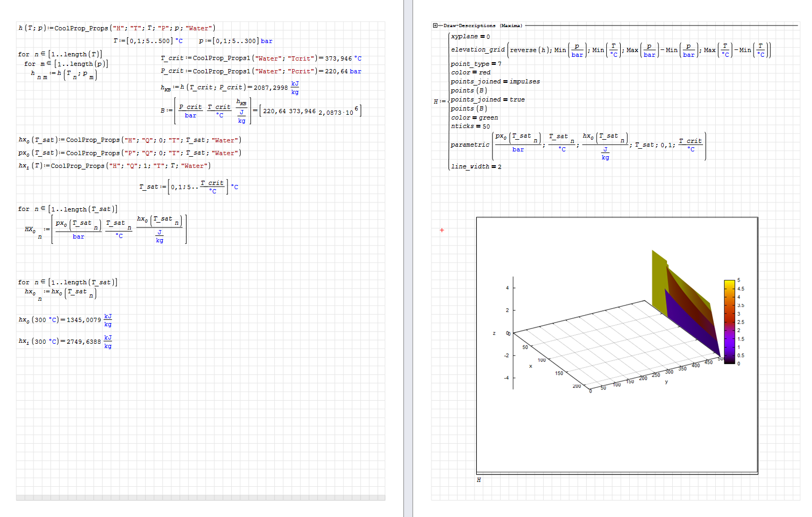This screenshot has height=517, width=812.
Task: Click the p range definition in bar
Action: tap(235, 41)
